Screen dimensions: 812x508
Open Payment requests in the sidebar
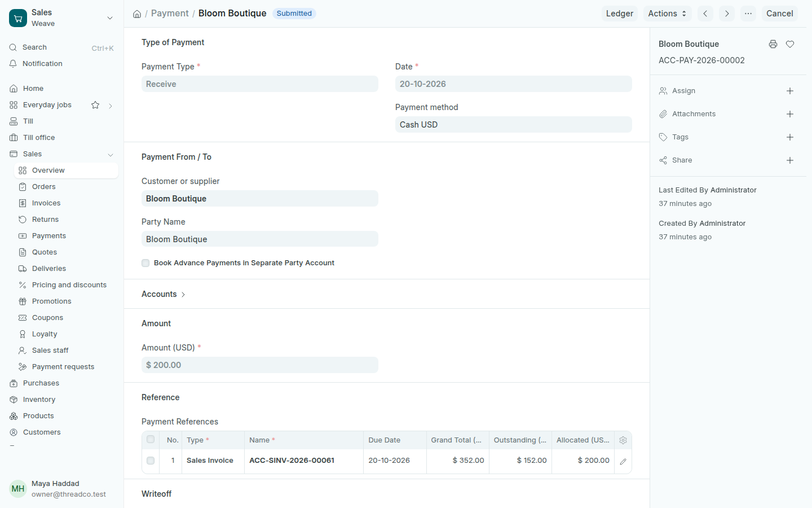pyautogui.click(x=67, y=367)
